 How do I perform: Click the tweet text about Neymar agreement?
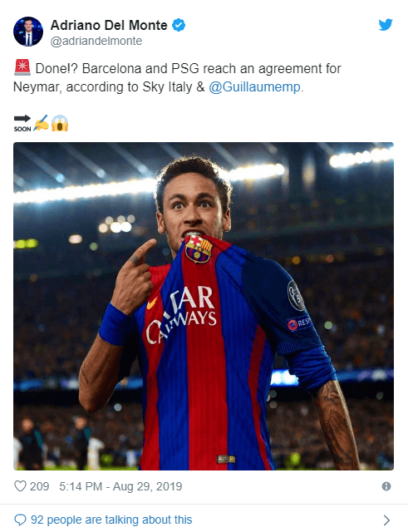(x=177, y=77)
